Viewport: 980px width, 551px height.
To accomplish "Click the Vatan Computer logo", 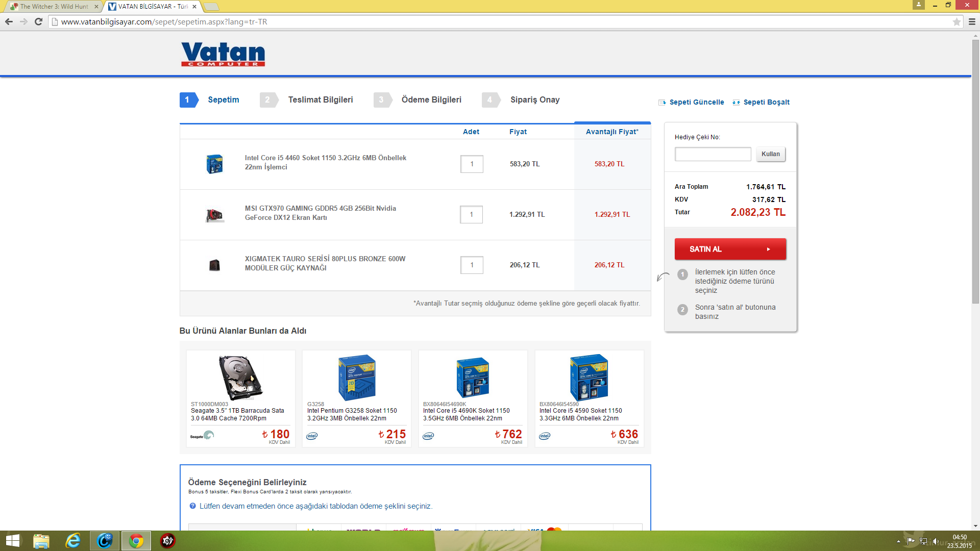I will click(x=223, y=54).
